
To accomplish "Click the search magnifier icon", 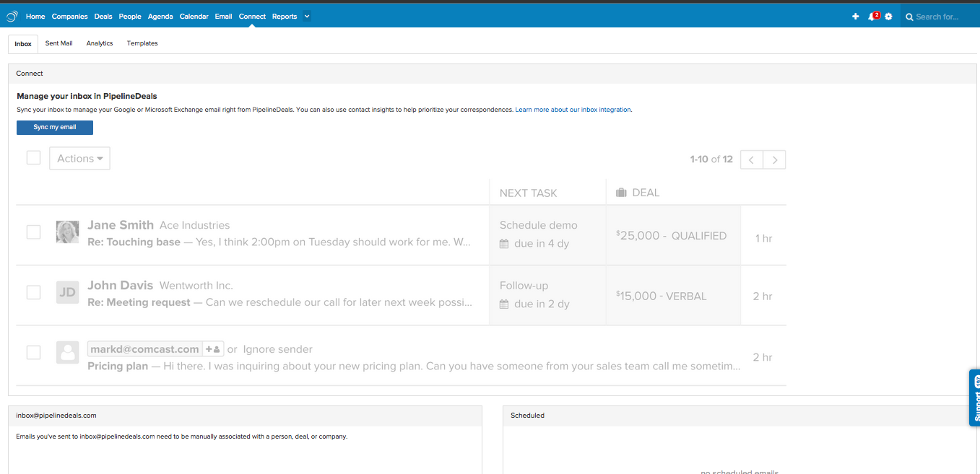I will click(910, 17).
